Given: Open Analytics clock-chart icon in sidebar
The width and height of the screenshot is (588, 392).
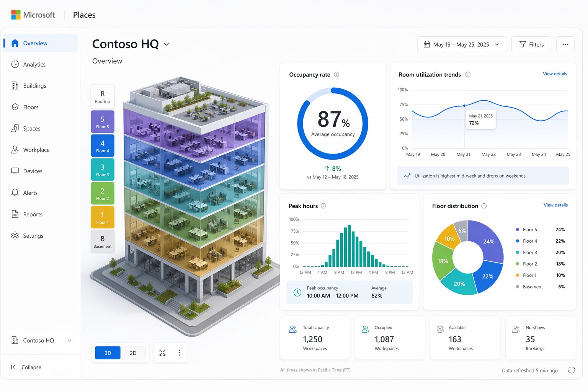Looking at the screenshot, I should click(x=15, y=64).
